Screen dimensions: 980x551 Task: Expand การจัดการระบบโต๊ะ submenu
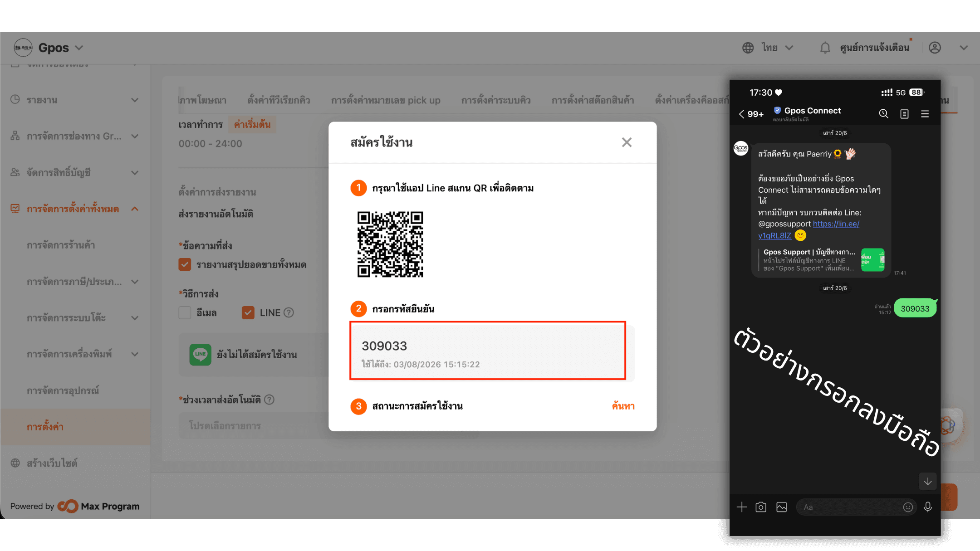coord(135,318)
